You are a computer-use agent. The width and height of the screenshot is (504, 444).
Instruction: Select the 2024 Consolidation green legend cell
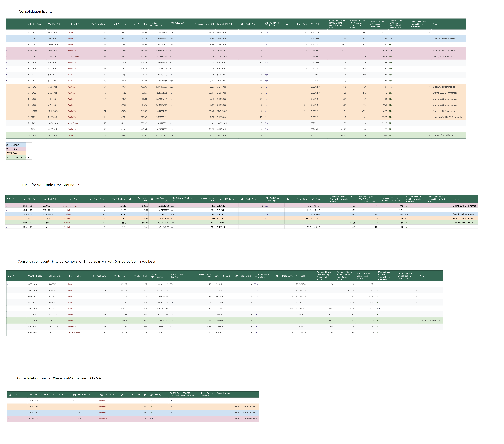(x=16, y=158)
